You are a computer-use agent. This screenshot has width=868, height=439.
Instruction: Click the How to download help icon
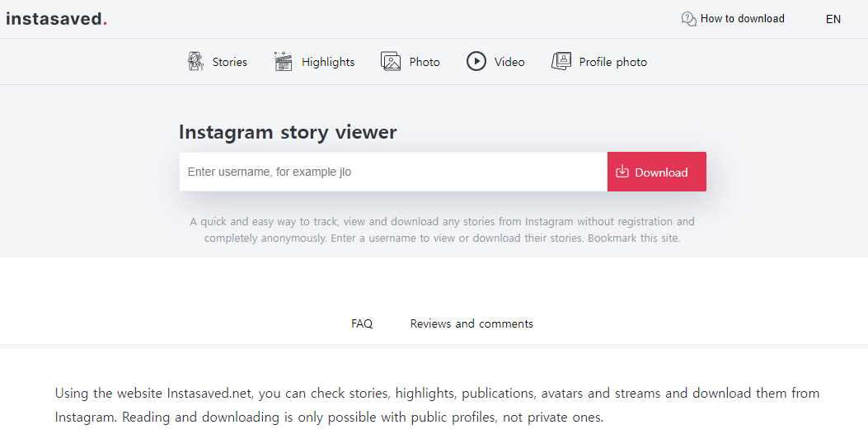[688, 19]
